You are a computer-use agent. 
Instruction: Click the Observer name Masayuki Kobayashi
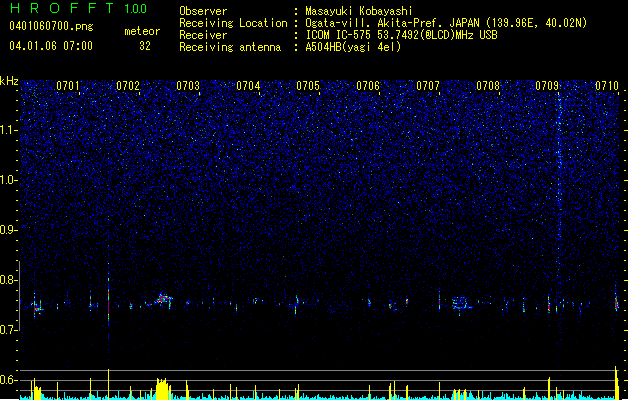[359, 11]
